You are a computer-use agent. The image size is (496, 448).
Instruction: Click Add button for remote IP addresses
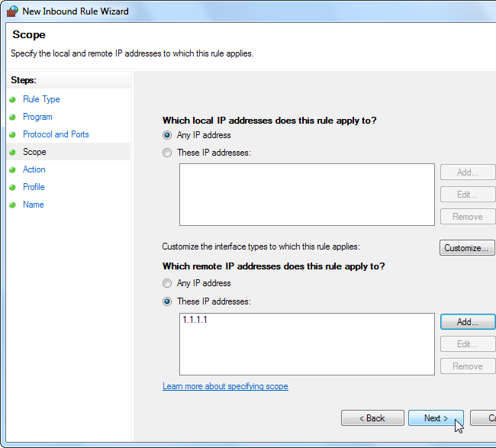coord(467,322)
